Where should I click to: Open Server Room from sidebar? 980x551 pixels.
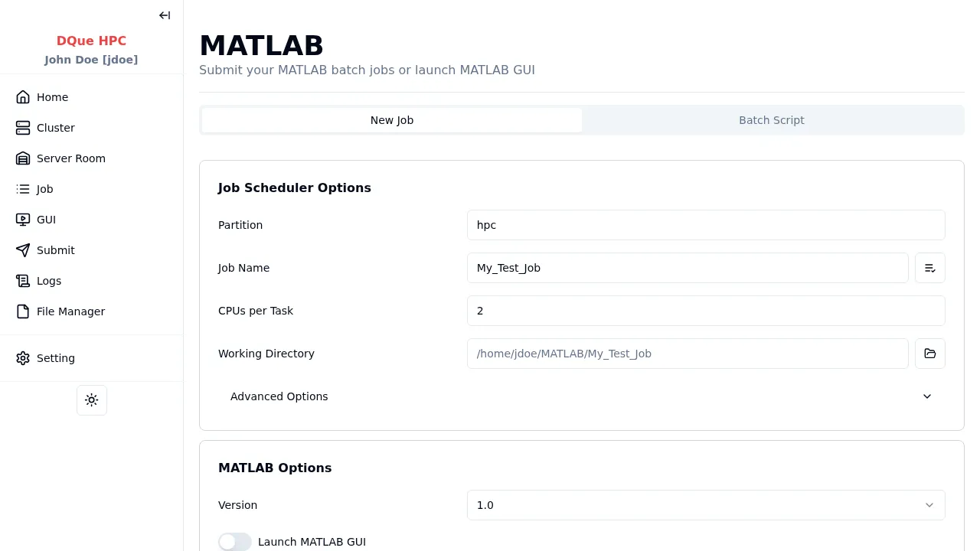[x=70, y=158]
